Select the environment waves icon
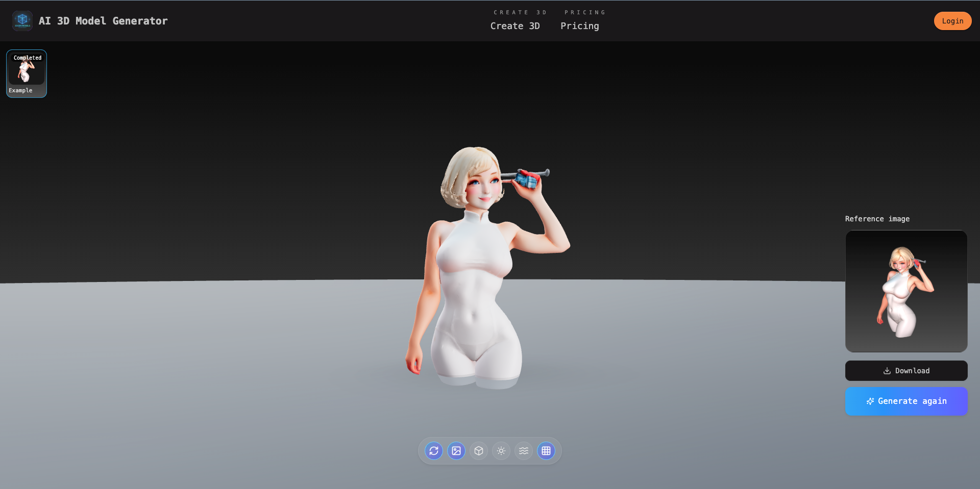This screenshot has width=980, height=489. [523, 451]
